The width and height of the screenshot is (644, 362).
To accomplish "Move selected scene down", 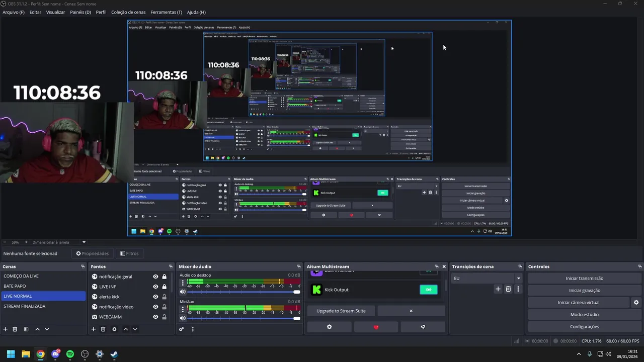I will [47, 329].
